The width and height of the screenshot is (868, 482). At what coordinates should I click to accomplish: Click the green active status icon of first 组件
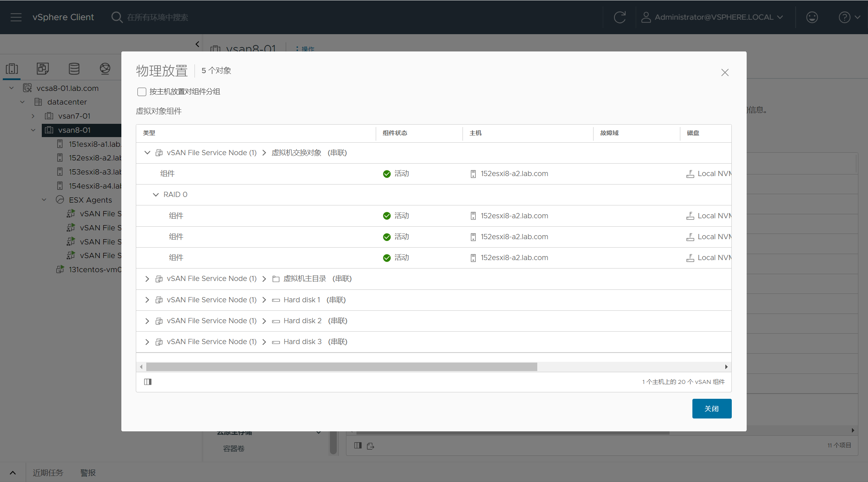click(x=387, y=174)
